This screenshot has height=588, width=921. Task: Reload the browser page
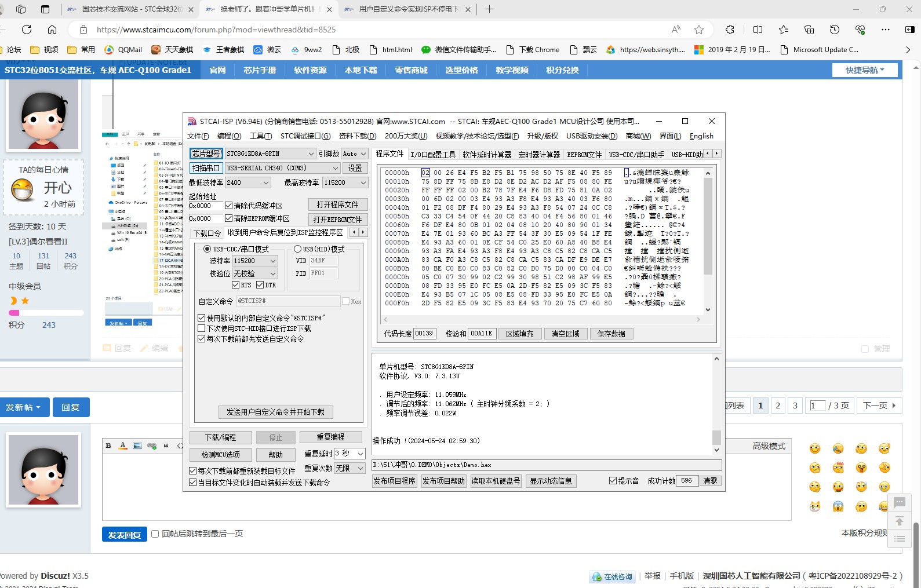27,30
